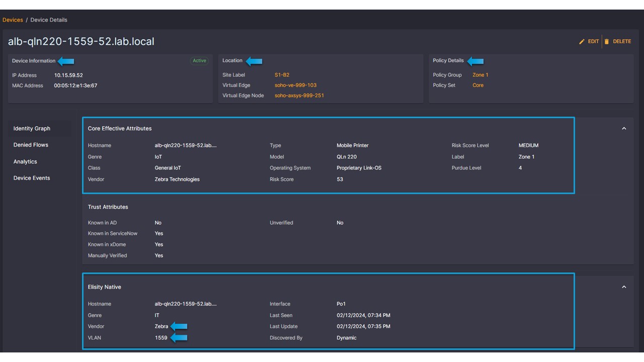
Task: Click Risk Score value 53
Action: pyautogui.click(x=340, y=179)
